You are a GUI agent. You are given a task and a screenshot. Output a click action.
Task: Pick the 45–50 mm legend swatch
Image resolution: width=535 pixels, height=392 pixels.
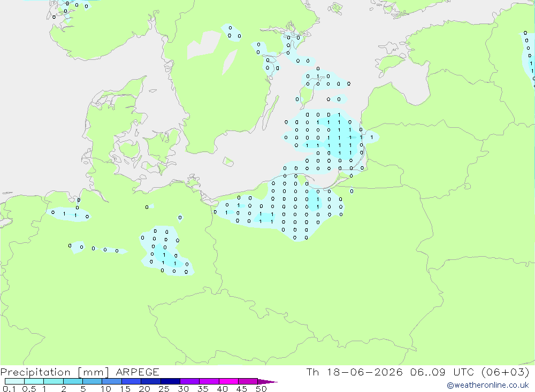(x=248, y=381)
